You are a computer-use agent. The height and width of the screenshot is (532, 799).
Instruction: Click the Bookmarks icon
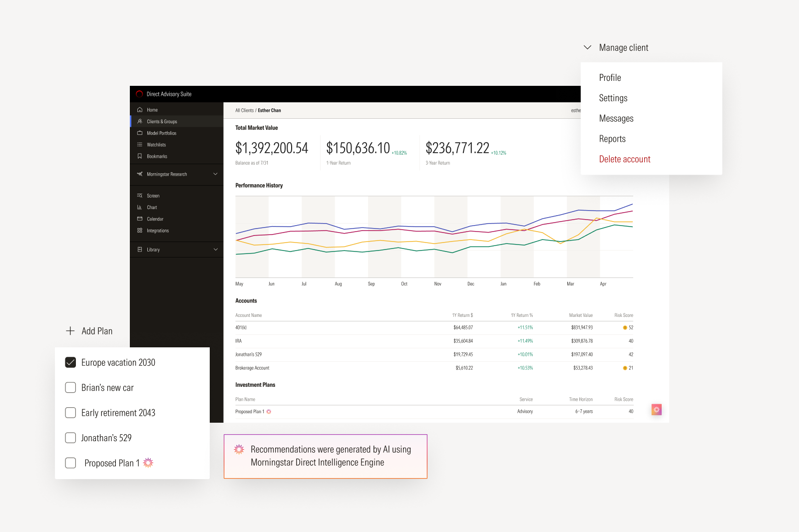point(140,156)
